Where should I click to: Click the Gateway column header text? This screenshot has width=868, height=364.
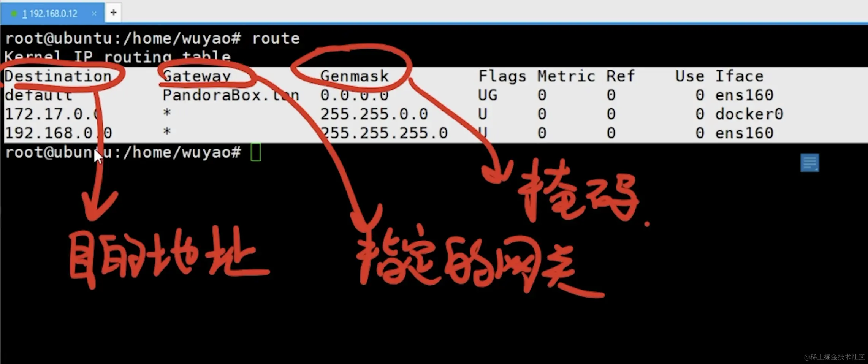pos(197,76)
